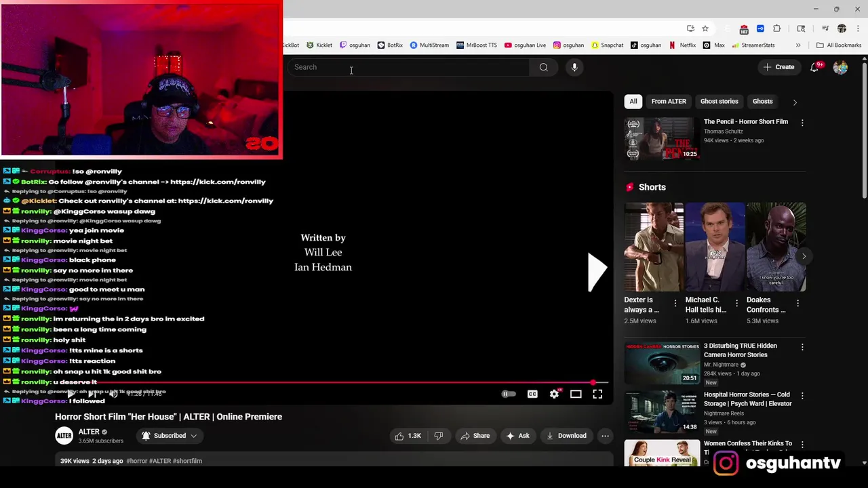Open the #horror hashtag link
868x488 pixels.
[136, 461]
